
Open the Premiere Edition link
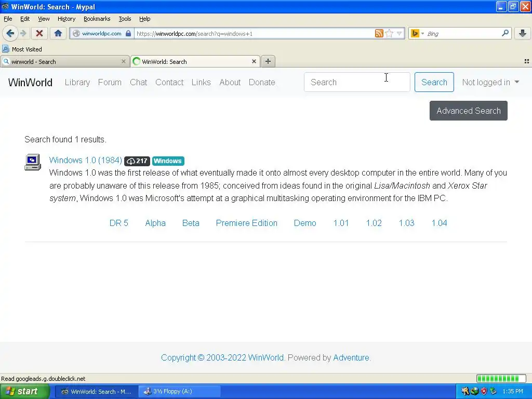tap(247, 223)
